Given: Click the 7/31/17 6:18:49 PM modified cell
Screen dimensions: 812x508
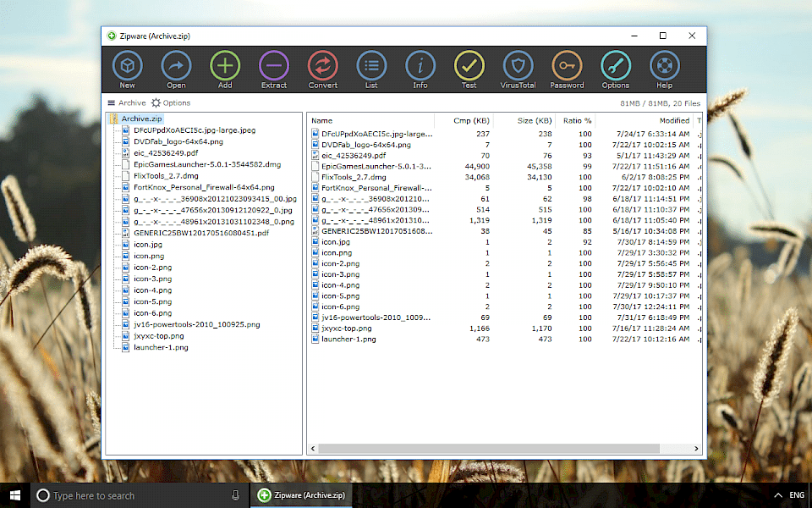Looking at the screenshot, I should 653,317.
